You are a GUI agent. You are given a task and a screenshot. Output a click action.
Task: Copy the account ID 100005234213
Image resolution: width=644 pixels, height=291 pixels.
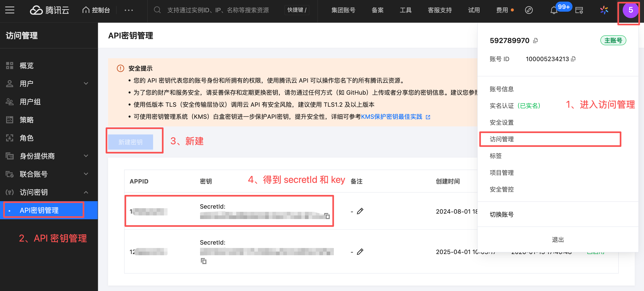click(x=573, y=59)
